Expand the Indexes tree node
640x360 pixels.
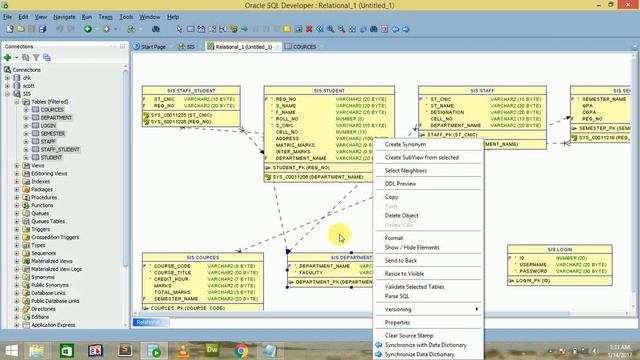(17, 181)
